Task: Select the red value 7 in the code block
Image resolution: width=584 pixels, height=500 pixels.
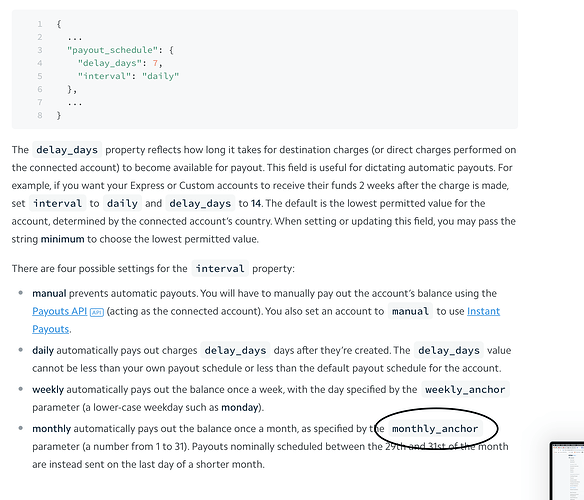Action: point(155,63)
